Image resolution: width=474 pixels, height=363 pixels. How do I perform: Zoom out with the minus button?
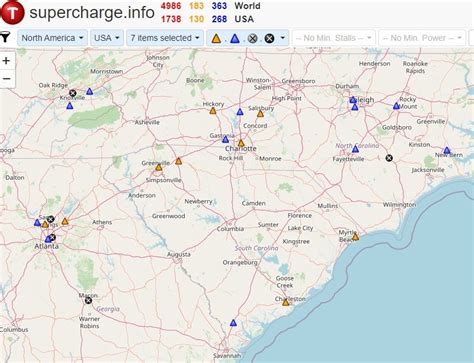(x=6, y=79)
